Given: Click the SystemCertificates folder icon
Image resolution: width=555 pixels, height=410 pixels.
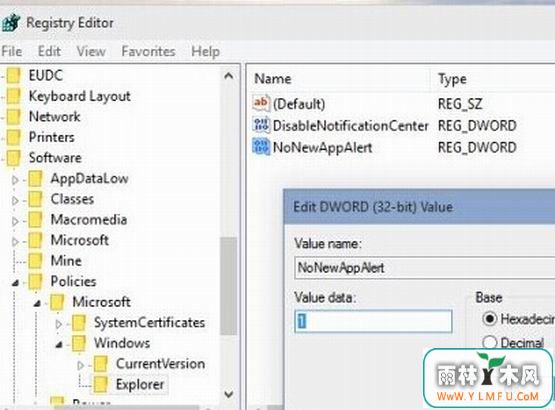Looking at the screenshot, I should (x=79, y=323).
